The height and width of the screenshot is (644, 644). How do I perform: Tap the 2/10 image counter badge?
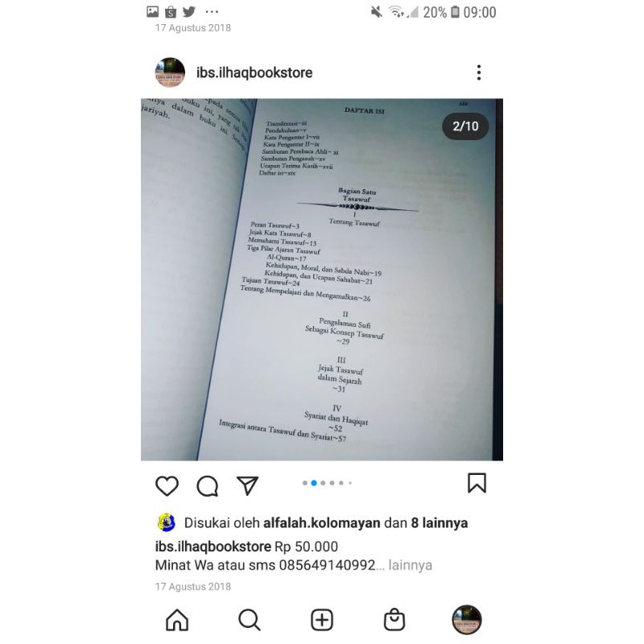[x=465, y=126]
